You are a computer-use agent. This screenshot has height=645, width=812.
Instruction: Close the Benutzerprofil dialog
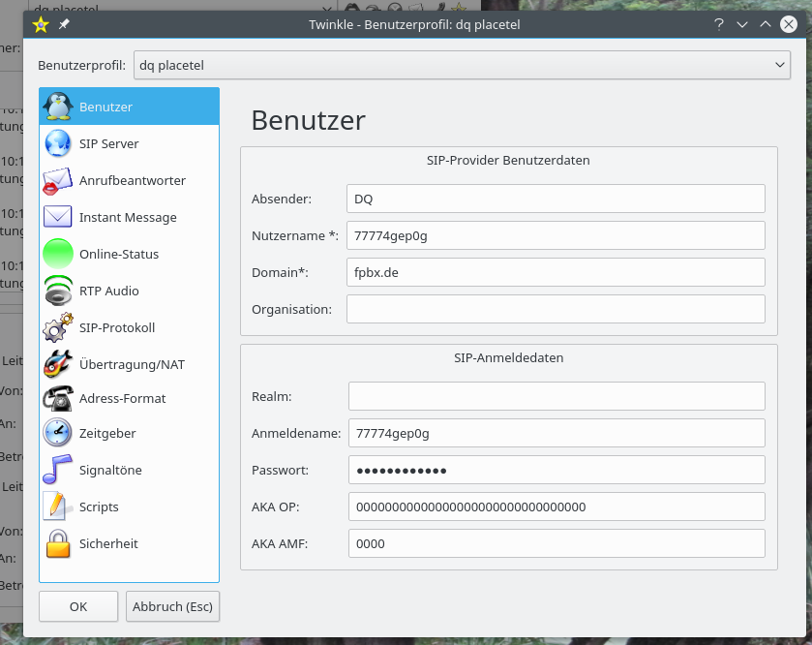coord(789,24)
